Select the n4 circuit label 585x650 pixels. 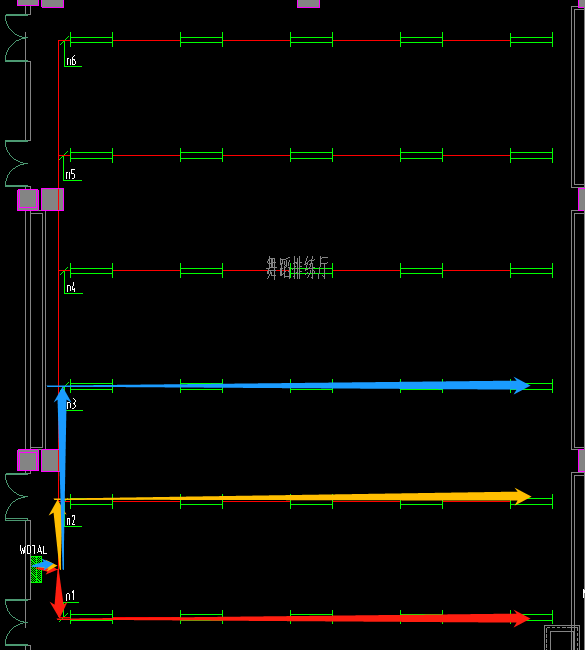[x=71, y=288]
